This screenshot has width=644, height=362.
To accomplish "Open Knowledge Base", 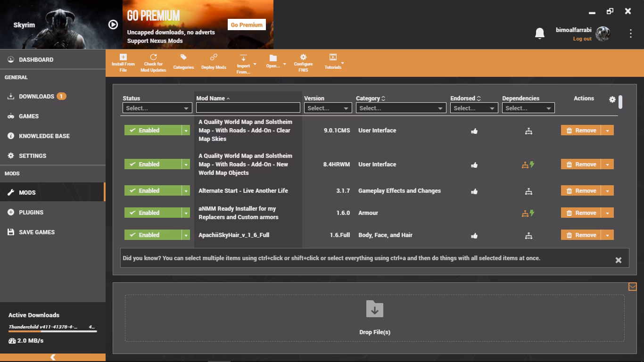I will point(53,136).
